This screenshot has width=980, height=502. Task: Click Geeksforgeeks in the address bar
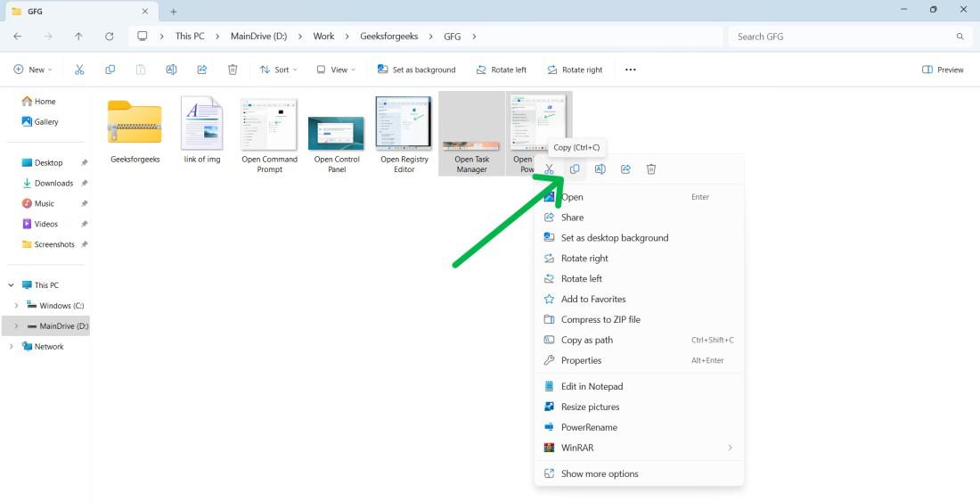tap(388, 37)
